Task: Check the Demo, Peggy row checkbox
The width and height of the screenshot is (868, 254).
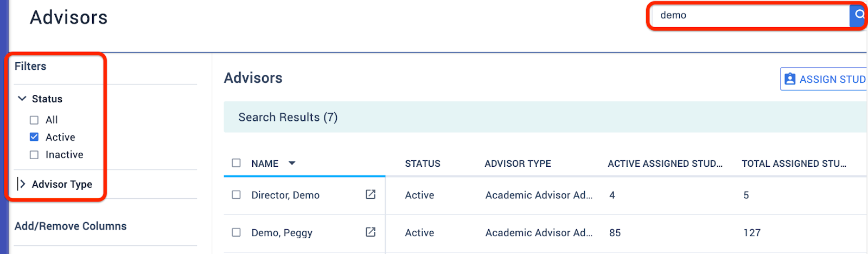Action: click(236, 232)
